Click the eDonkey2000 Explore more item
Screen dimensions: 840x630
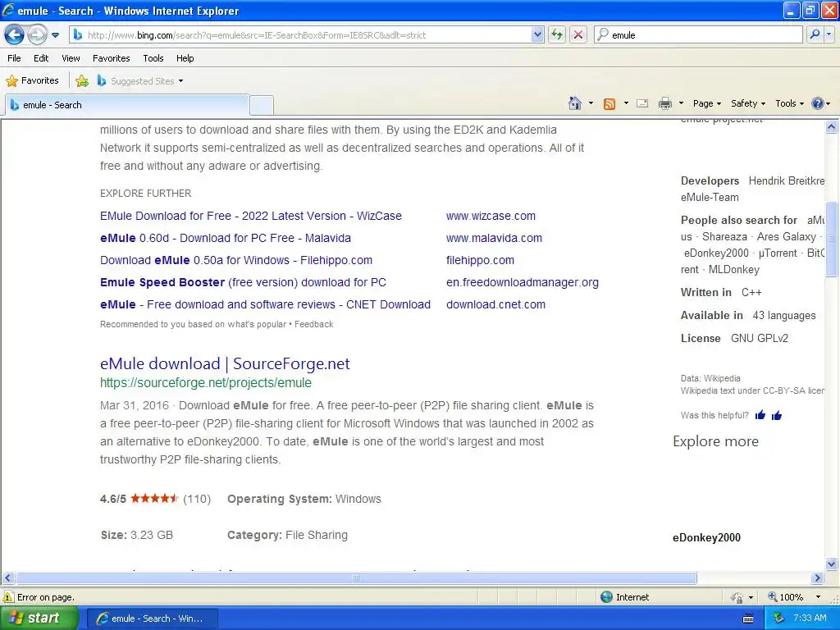point(706,538)
